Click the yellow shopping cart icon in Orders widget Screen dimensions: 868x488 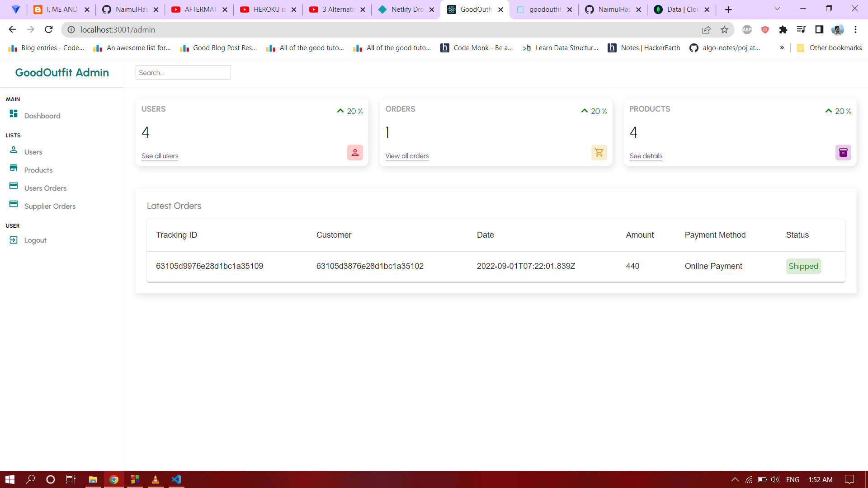(x=599, y=153)
